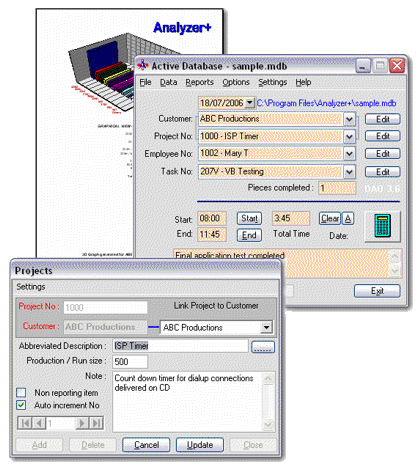Open the calculator icon button
Screen dimensions: 420x470
(382, 226)
